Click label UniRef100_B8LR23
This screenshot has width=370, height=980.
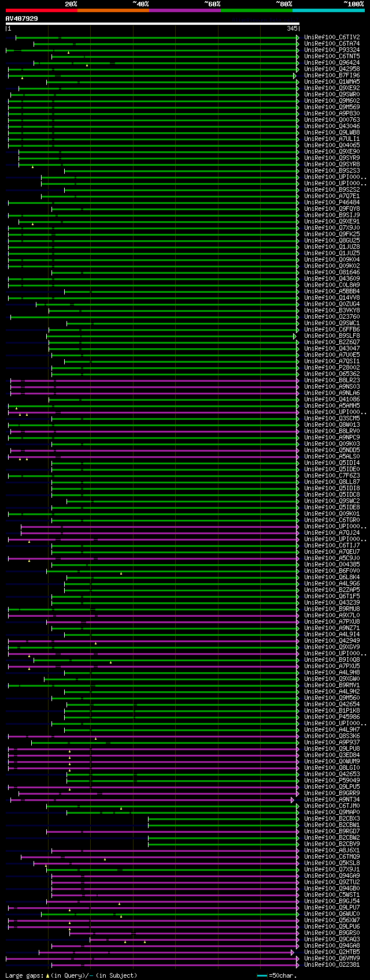(332, 380)
